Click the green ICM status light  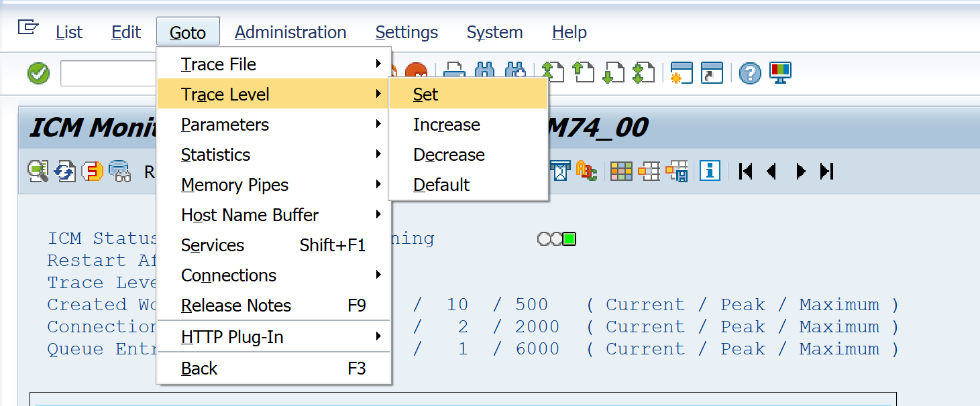pos(569,239)
